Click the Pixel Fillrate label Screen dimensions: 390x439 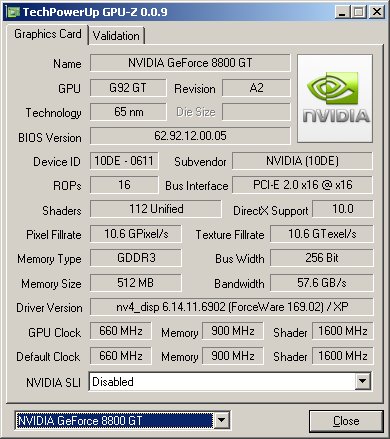[54, 235]
